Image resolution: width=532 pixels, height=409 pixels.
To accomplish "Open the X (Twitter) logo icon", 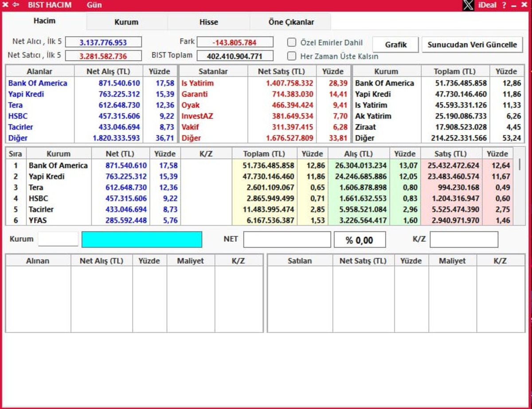I will 469,5.
